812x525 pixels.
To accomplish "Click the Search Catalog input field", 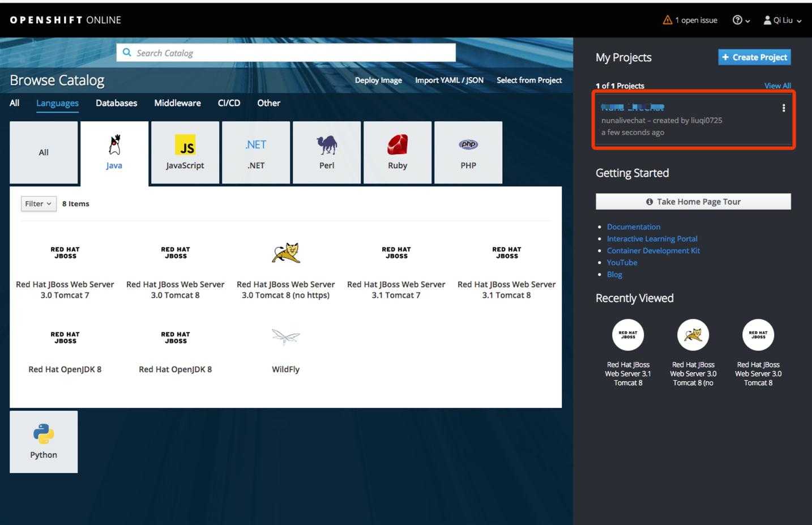I will tap(286, 53).
